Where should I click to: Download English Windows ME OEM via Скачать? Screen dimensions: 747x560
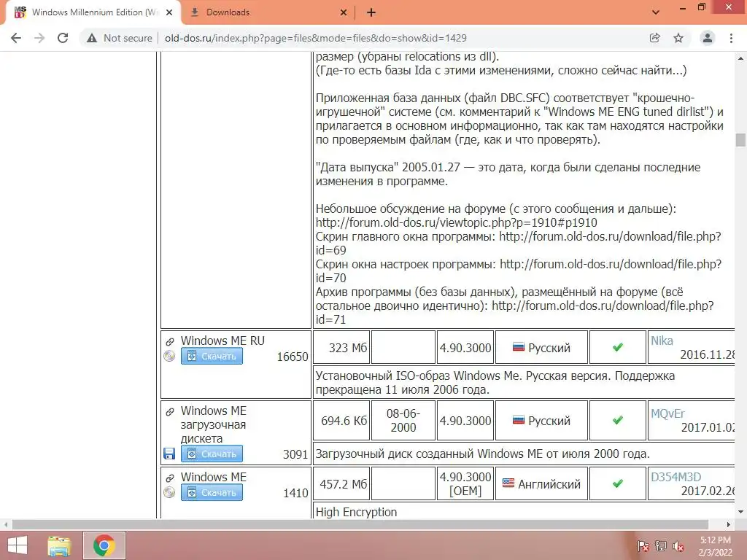212,492
